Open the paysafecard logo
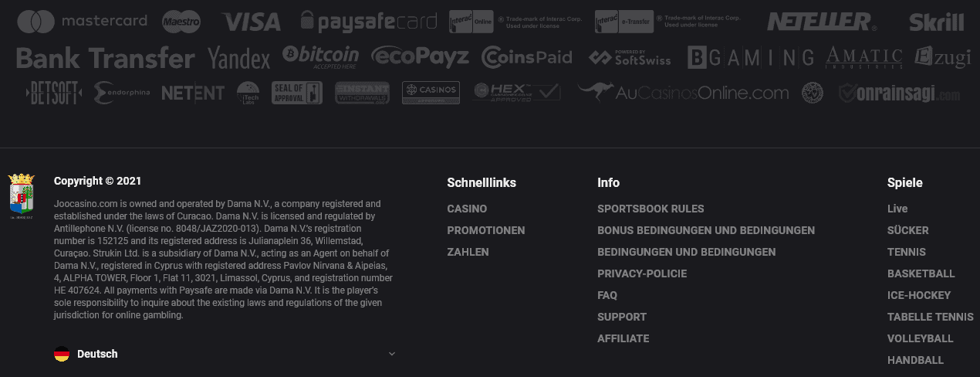The height and width of the screenshot is (377, 980). click(x=369, y=21)
